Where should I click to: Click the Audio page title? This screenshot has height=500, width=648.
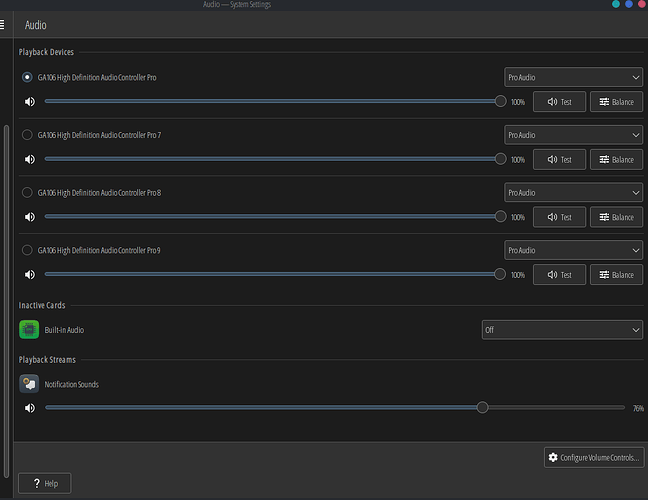click(36, 25)
